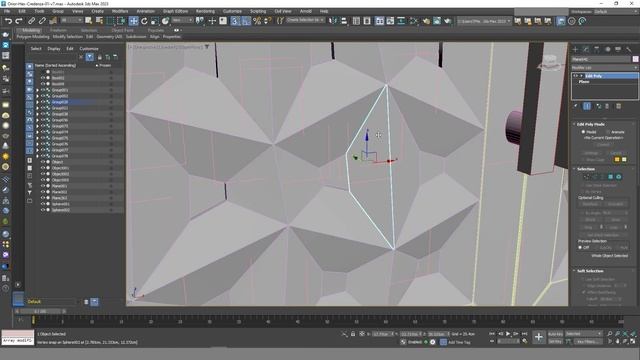Switch to Freeform ribbon tab
The height and width of the screenshot is (360, 640).
coord(58,30)
